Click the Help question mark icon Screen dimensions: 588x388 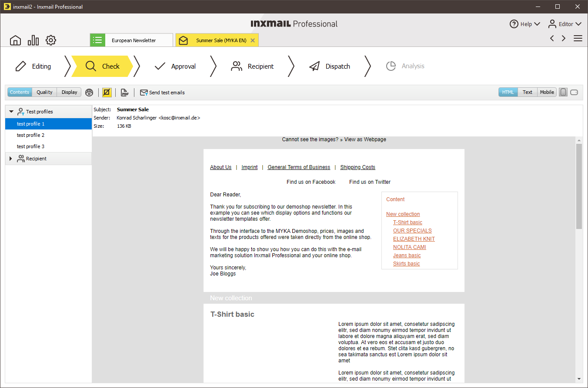point(514,24)
